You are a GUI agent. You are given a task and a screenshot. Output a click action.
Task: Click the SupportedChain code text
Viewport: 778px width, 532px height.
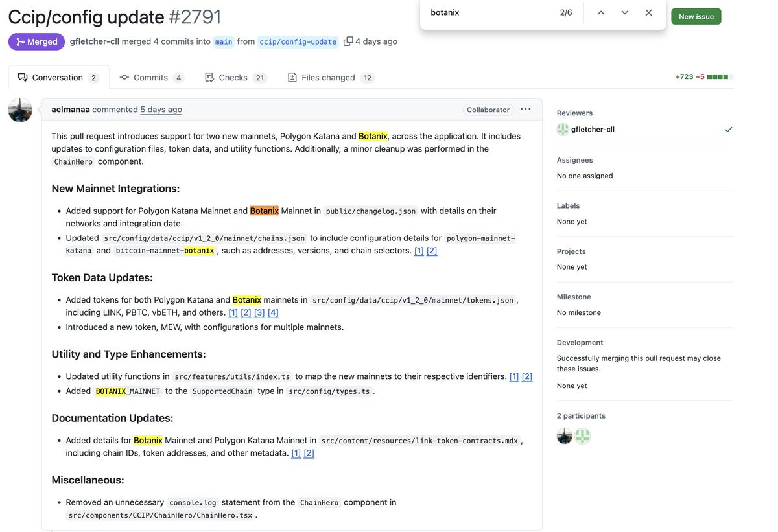coord(224,391)
